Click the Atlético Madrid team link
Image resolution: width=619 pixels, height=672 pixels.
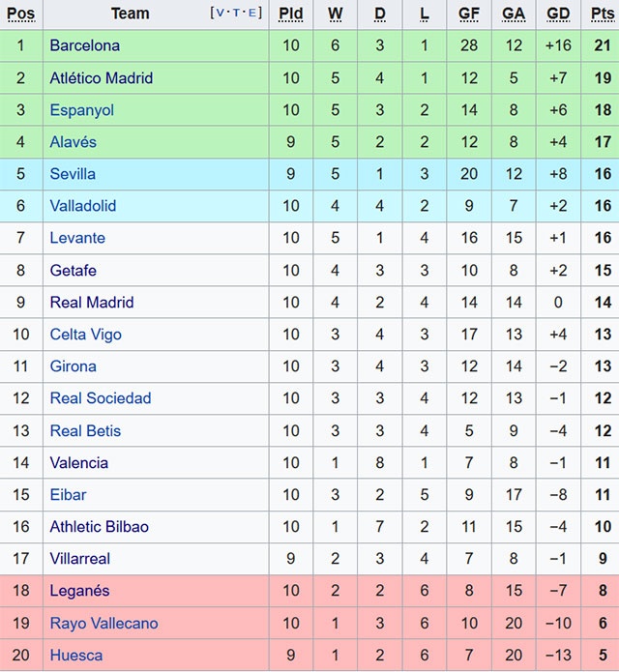102,77
